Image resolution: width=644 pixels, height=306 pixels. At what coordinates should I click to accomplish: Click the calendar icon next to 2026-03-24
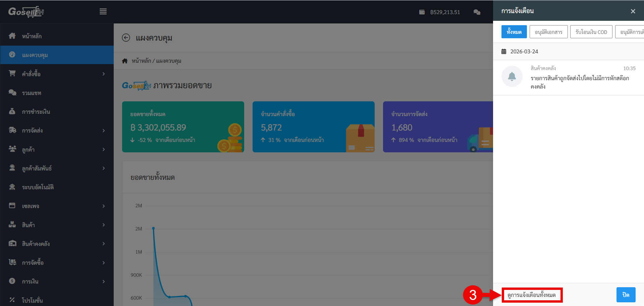[x=503, y=52]
